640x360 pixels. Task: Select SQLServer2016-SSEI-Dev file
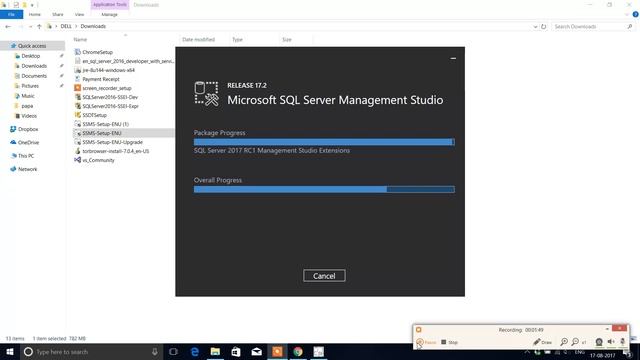pyautogui.click(x=110, y=97)
